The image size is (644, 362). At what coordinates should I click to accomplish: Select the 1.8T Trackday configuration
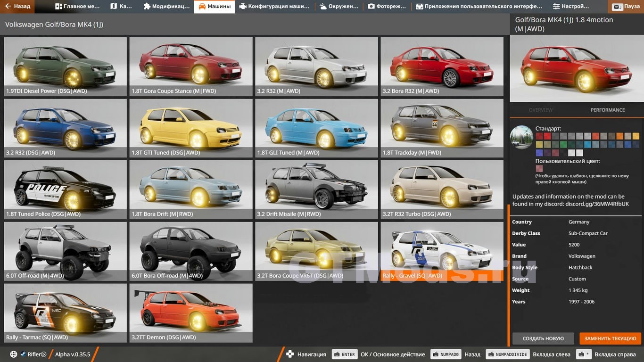[442, 128]
